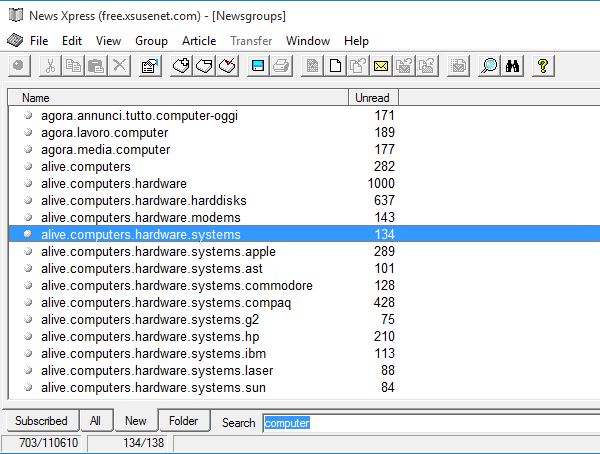Click the magnifying glass Find icon
This screenshot has width=600, height=454.
coord(489,66)
